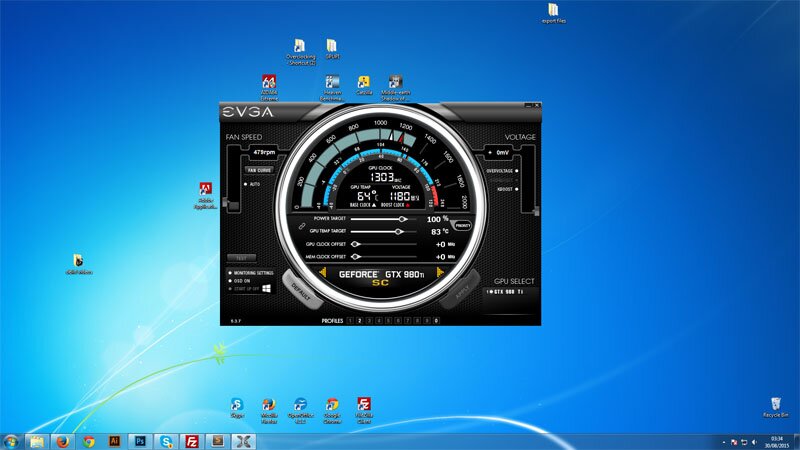The height and width of the screenshot is (450, 800).
Task: Click the EVGA logo
Action: click(248, 112)
